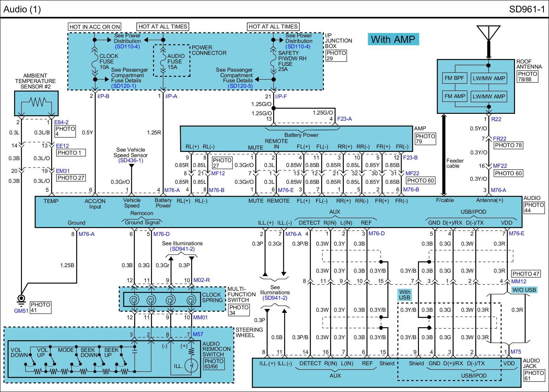Open the SD120-1 fuse details link
This screenshot has height=392, width=549.
[124, 86]
